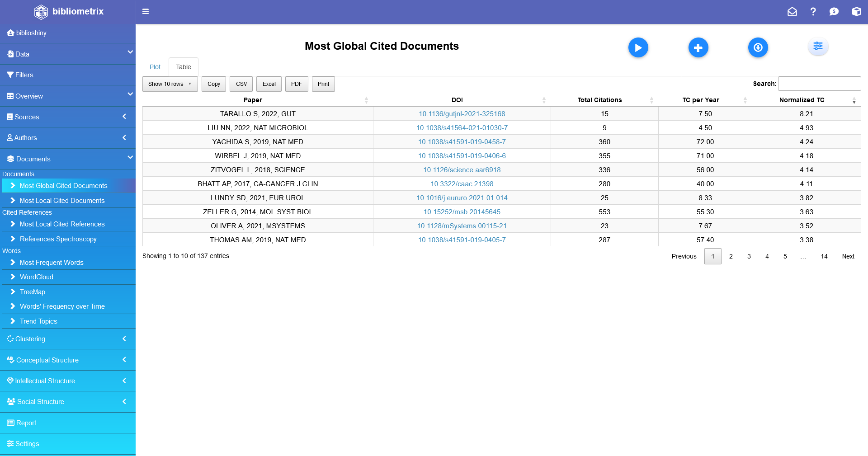Export the table as Excel

[269, 84]
